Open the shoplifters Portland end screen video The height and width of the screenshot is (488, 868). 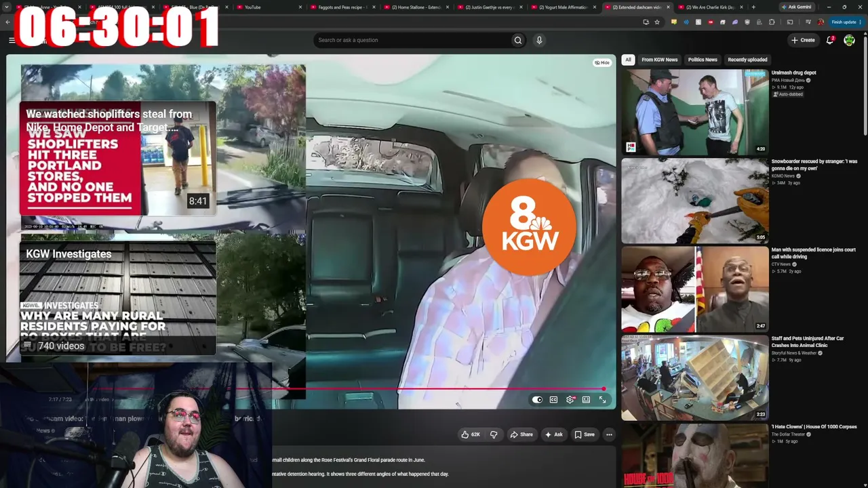coord(118,158)
